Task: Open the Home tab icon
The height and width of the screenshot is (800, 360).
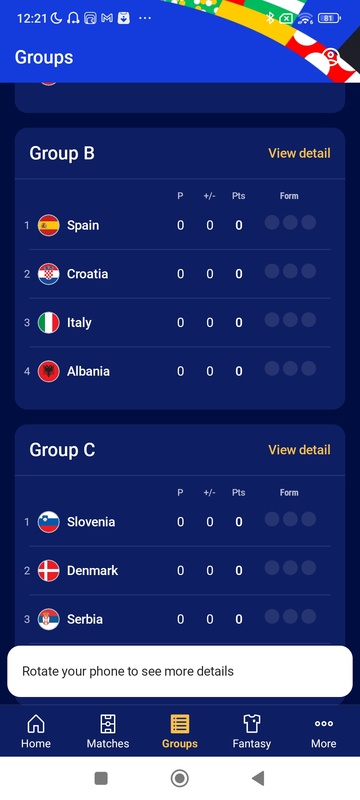Action: pyautogui.click(x=36, y=723)
